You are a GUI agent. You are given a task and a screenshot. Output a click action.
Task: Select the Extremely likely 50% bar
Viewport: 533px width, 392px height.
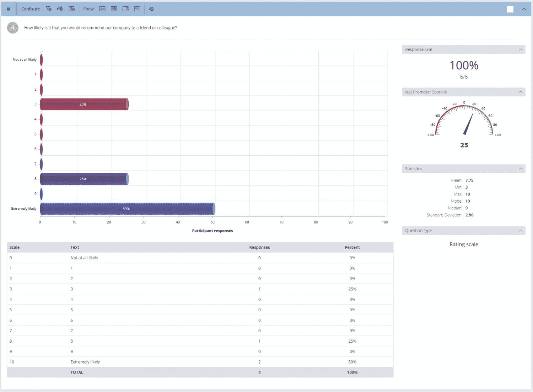click(126, 209)
